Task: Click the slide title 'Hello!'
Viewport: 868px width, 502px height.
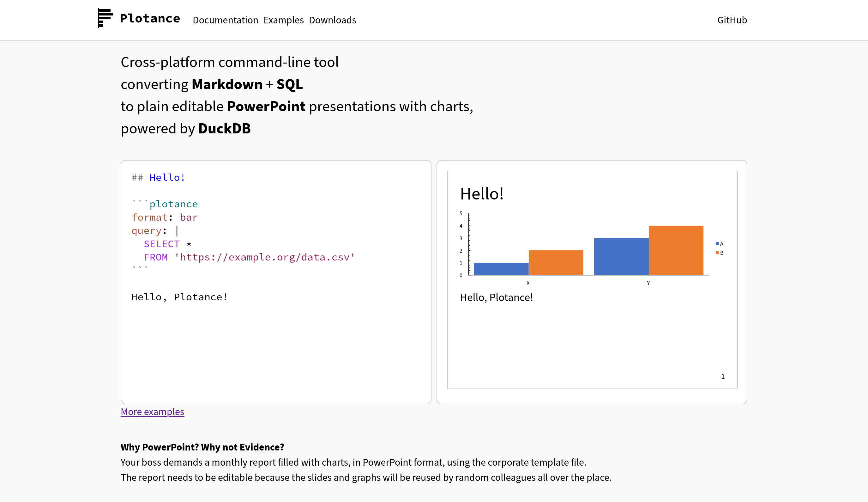Action: (x=482, y=193)
